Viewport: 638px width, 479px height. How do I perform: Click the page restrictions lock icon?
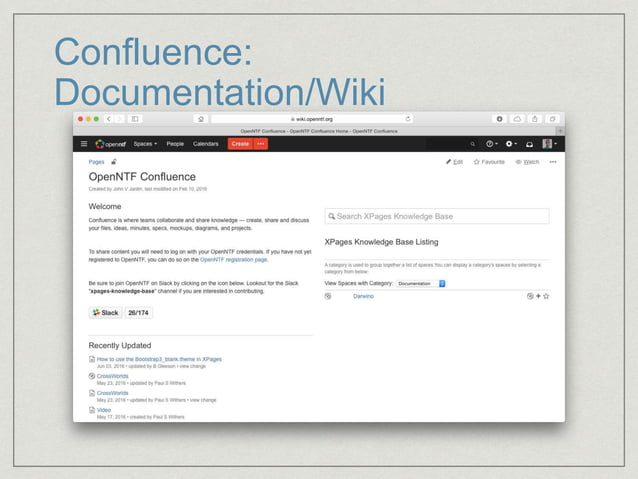pyautogui.click(x=114, y=162)
